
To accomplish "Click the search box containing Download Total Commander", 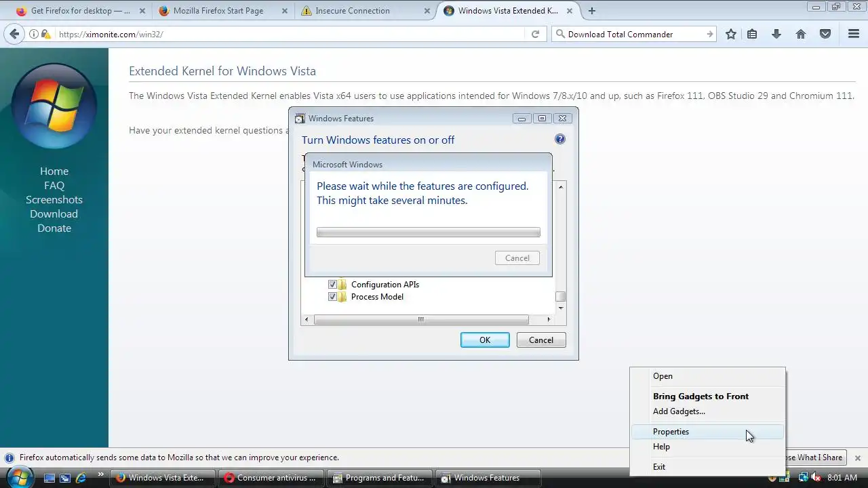I will pyautogui.click(x=633, y=34).
